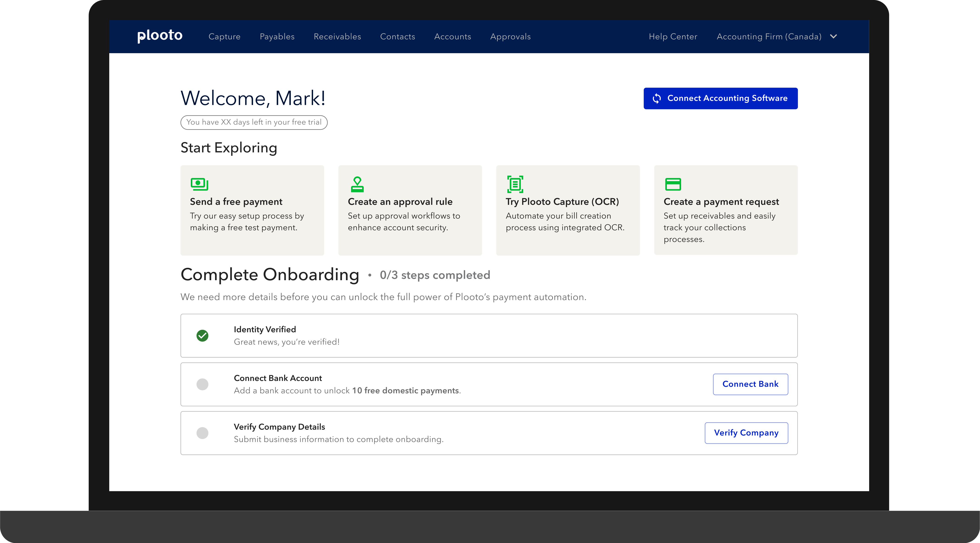Click the Welcome, Mark! heading
This screenshot has height=543, width=980.
[253, 98]
